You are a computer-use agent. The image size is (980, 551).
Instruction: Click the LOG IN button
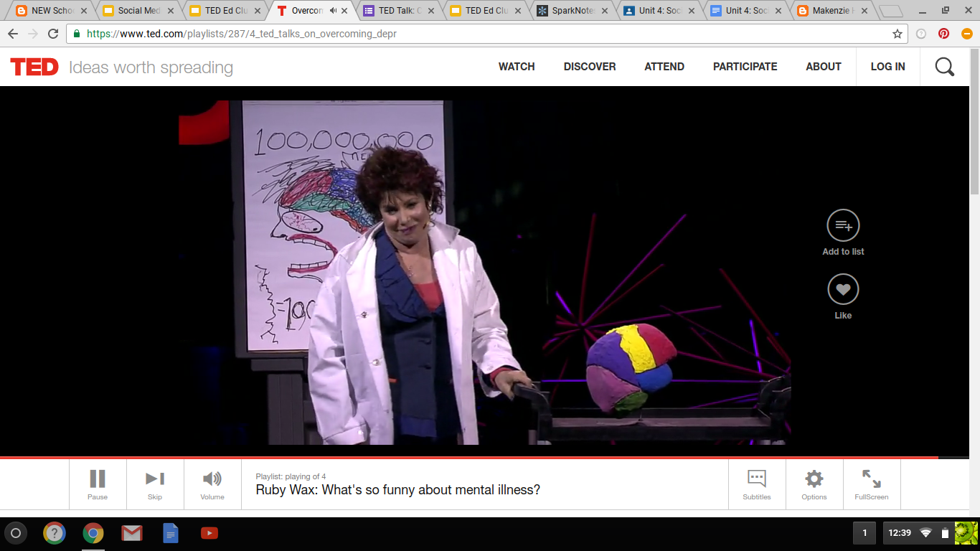click(887, 66)
